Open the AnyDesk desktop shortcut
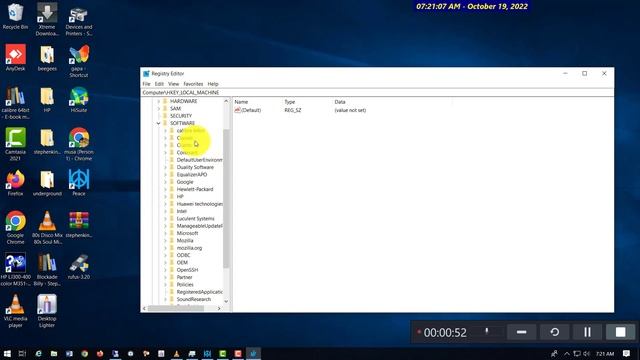The height and width of the screenshot is (360, 640). tap(15, 58)
